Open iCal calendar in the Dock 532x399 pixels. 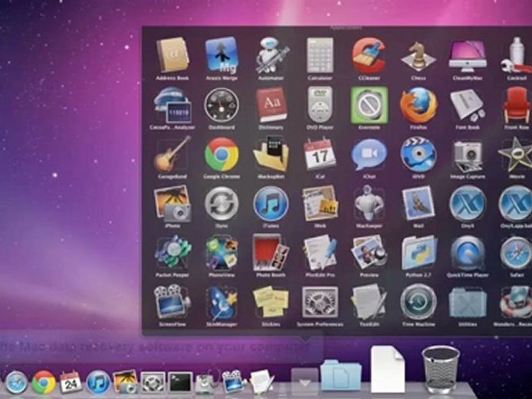(70, 382)
